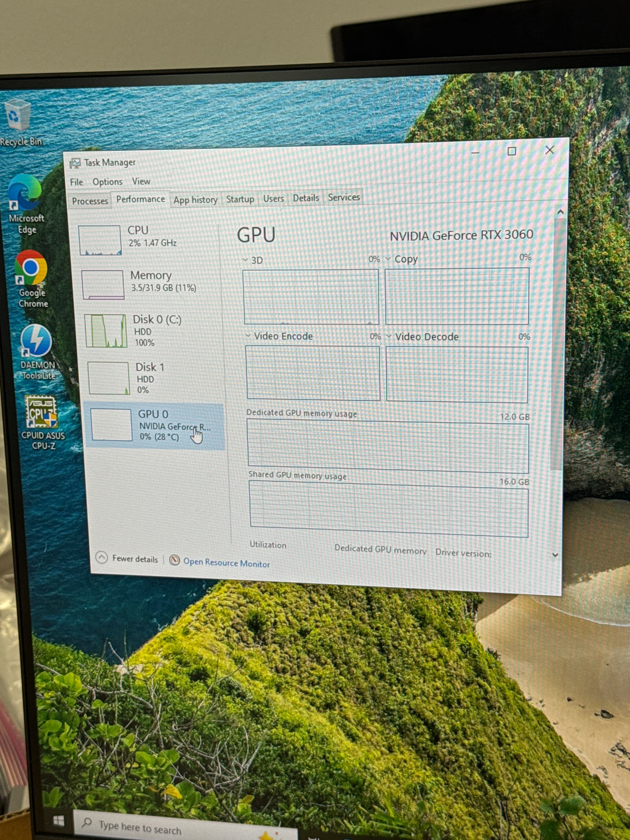
Task: Open the Video Encode graph dropdown
Action: pyautogui.click(x=248, y=336)
